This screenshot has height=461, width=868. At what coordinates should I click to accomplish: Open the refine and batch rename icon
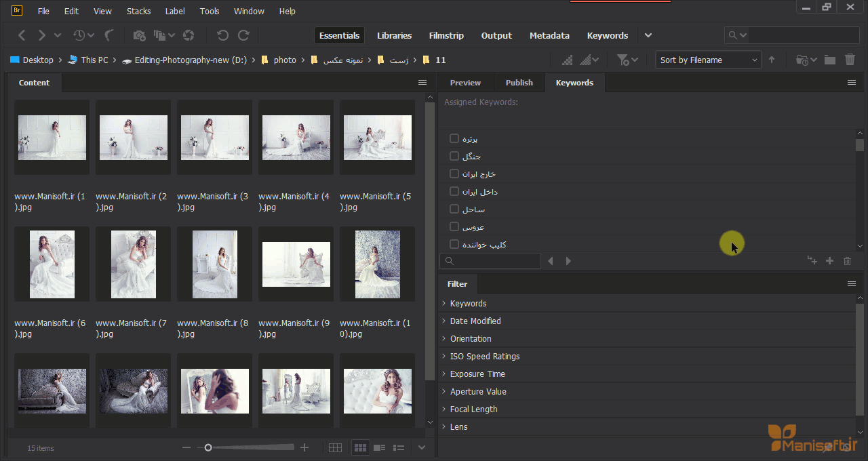[160, 35]
